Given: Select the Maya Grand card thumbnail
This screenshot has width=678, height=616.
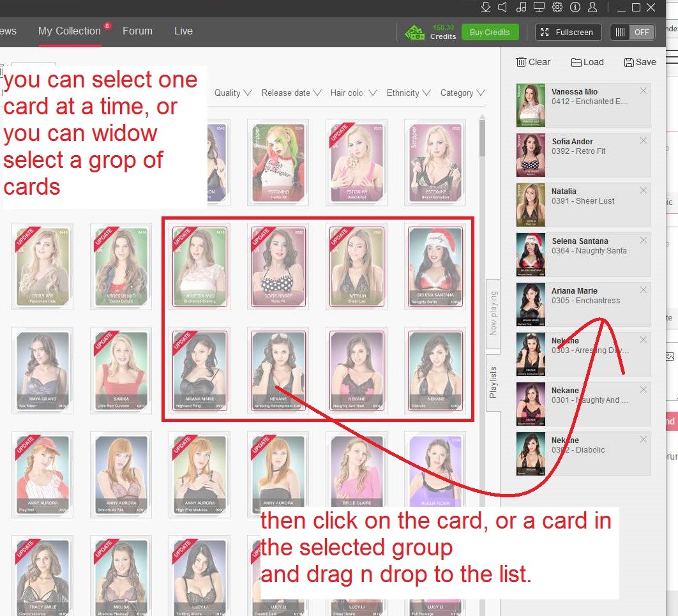Looking at the screenshot, I should (43, 265).
